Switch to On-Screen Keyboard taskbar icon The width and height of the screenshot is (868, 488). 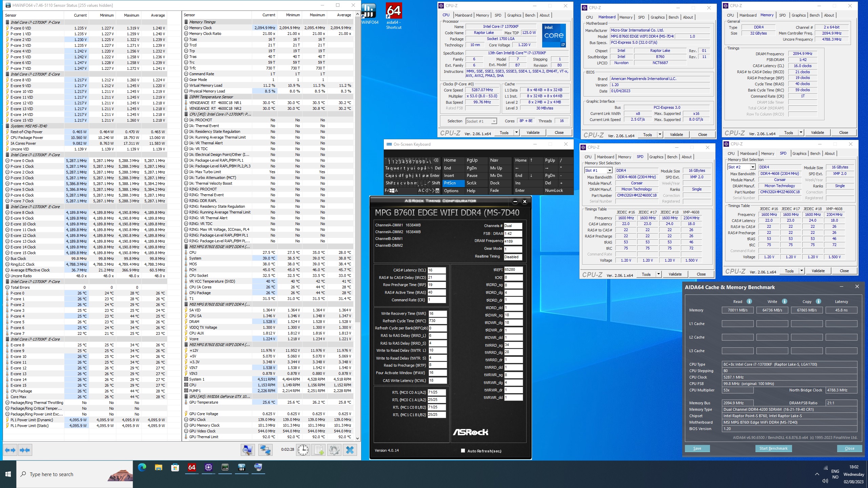click(x=258, y=468)
